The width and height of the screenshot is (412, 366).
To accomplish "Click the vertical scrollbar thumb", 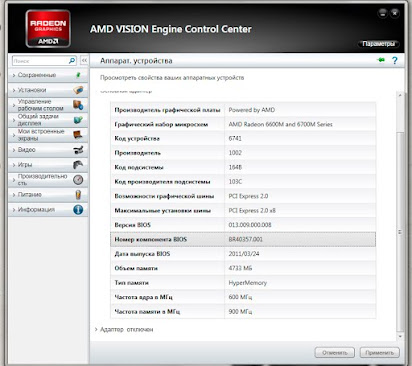I will click(x=400, y=231).
